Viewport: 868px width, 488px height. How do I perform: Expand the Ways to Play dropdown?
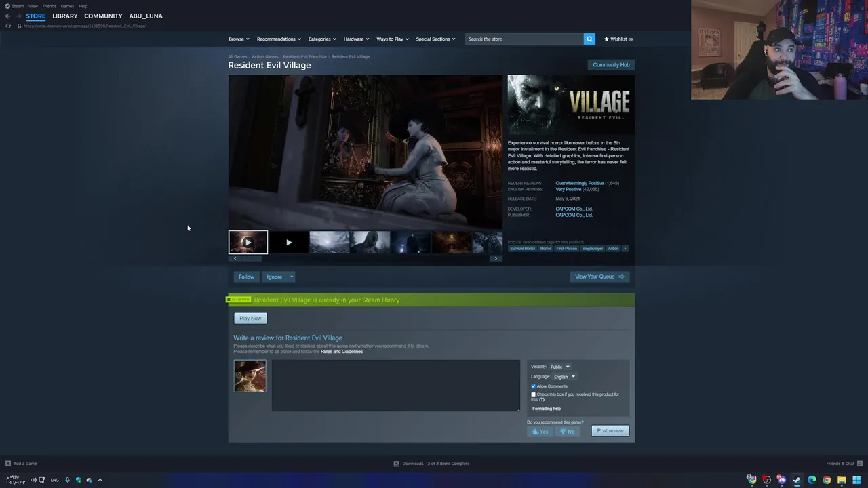pos(393,39)
